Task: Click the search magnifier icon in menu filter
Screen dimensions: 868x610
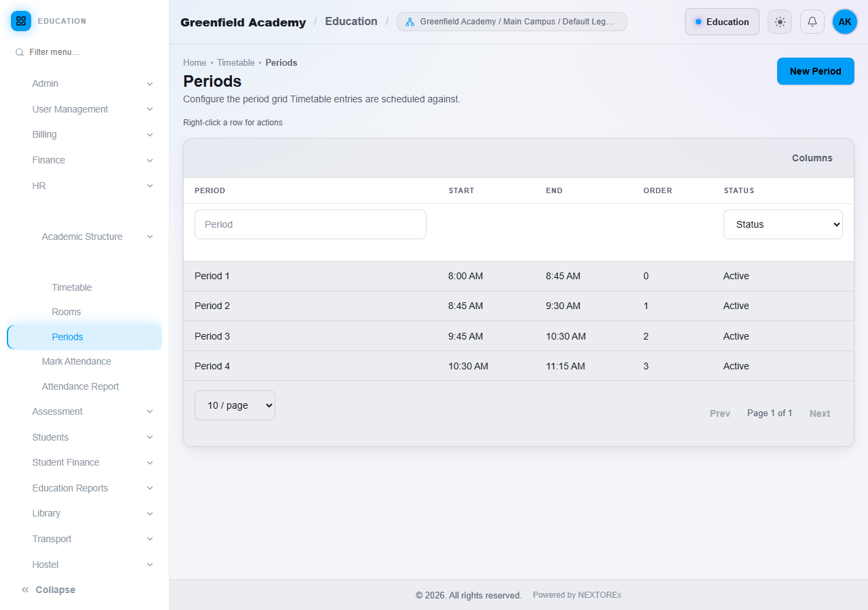Action: click(x=20, y=52)
